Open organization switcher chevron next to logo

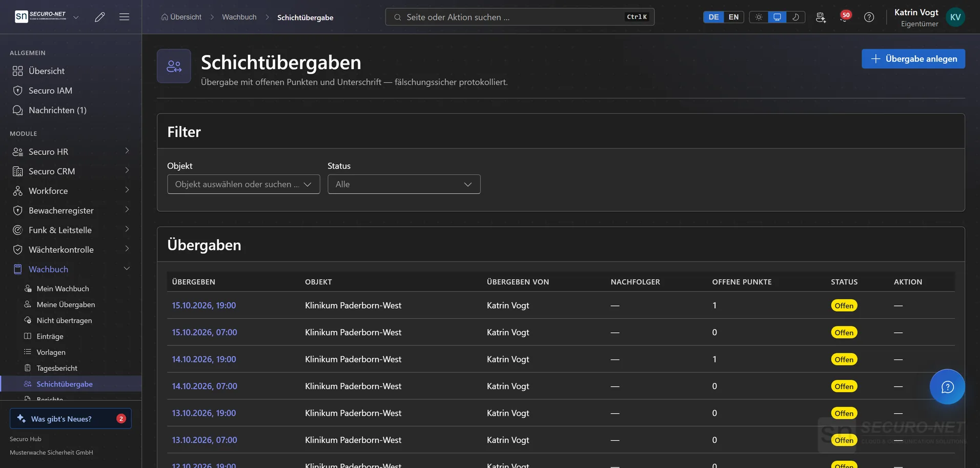[76, 17]
